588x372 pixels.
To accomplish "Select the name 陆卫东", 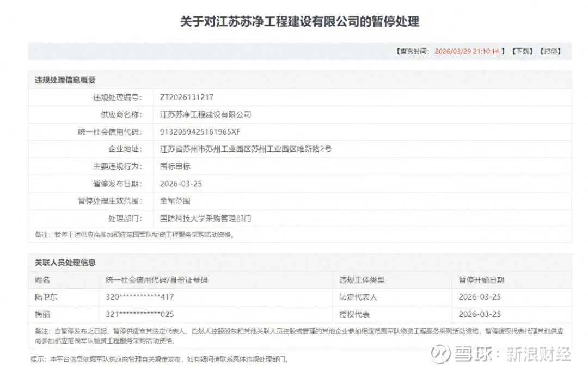I will point(46,297).
